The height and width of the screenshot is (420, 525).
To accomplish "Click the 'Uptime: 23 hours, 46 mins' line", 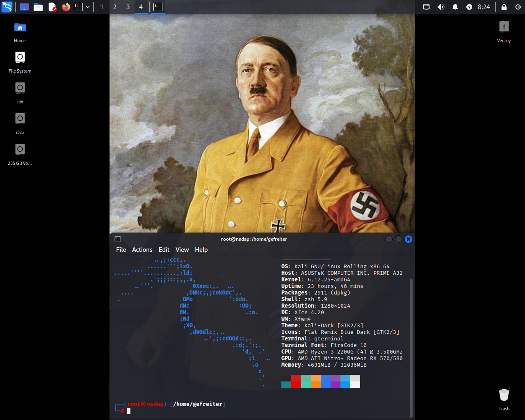I will tap(322, 286).
